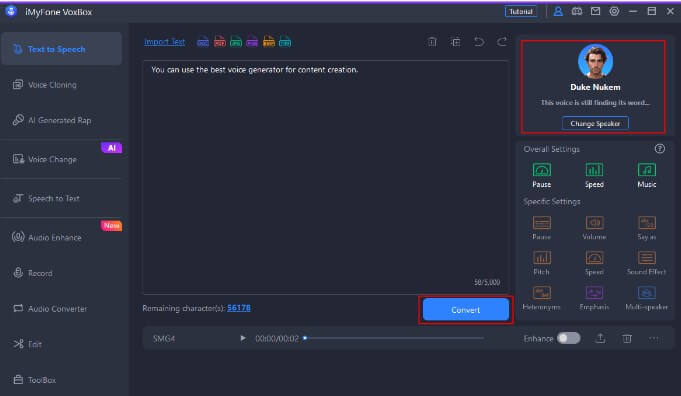The width and height of the screenshot is (681, 396).
Task: Choose the Volume specific setting
Action: pos(594,228)
